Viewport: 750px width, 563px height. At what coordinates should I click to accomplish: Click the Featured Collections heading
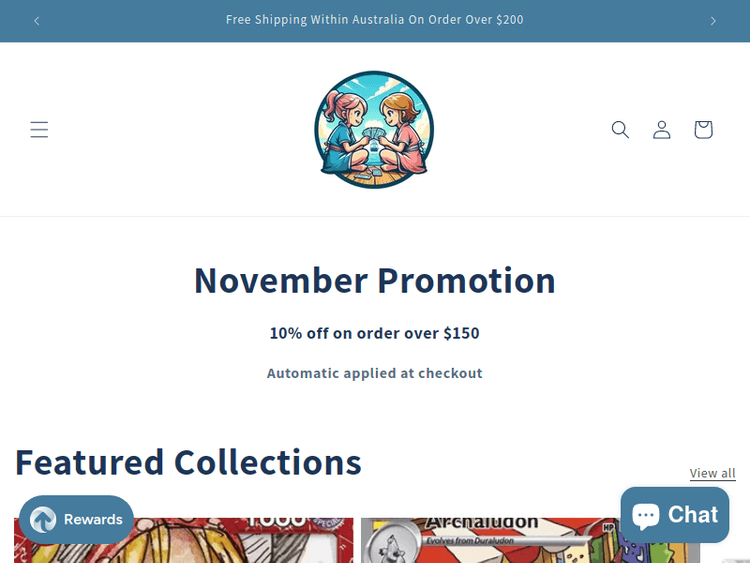click(188, 462)
